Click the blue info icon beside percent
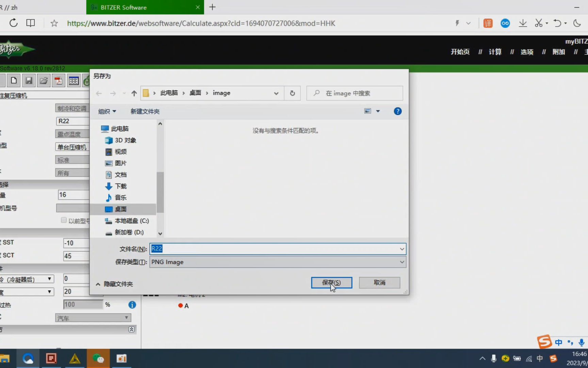 click(132, 305)
